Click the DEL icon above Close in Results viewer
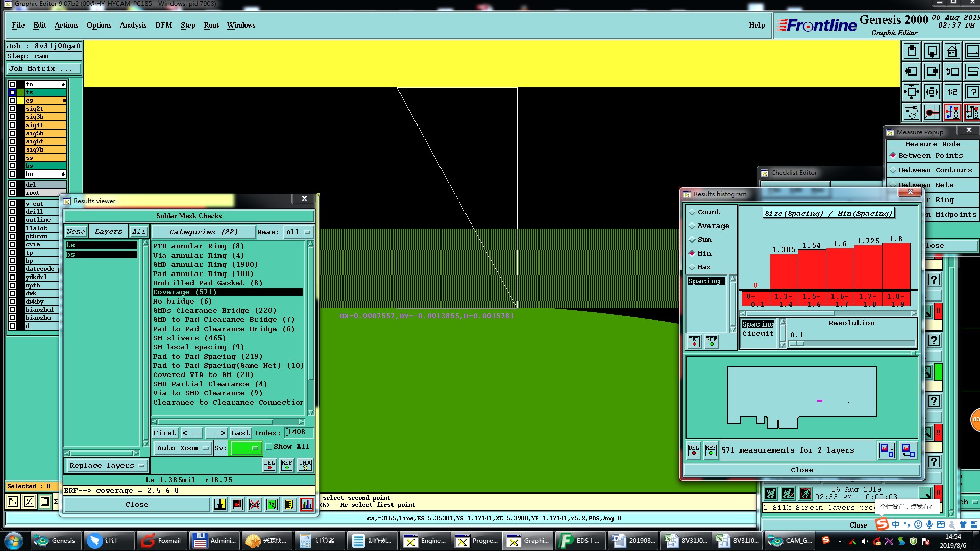 pyautogui.click(x=269, y=465)
